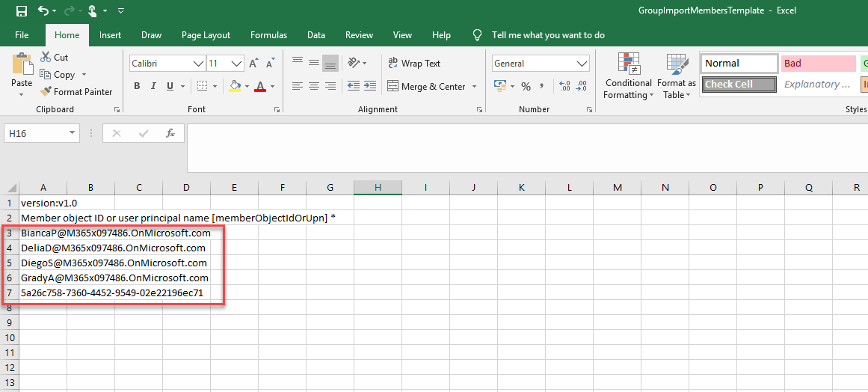Click Align Left icon
The height and width of the screenshot is (392, 868).
298,86
